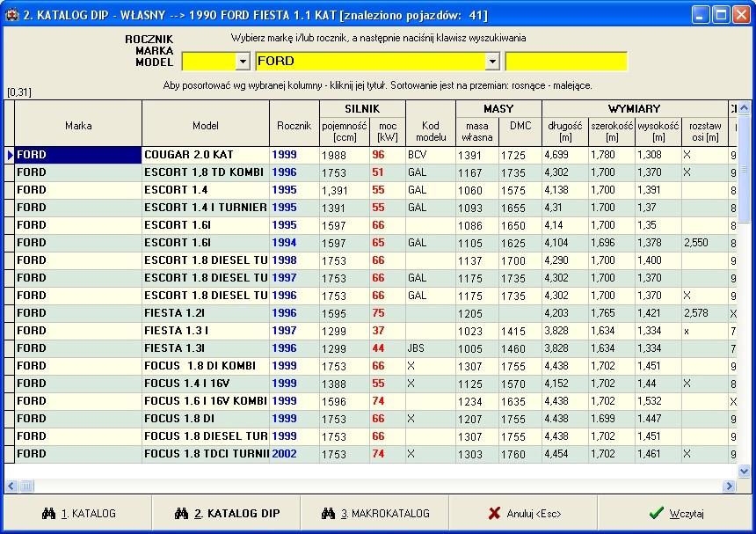Select the FOCUS 1.8 DI KOMBI row
The width and height of the screenshot is (756, 534).
tap(371, 366)
